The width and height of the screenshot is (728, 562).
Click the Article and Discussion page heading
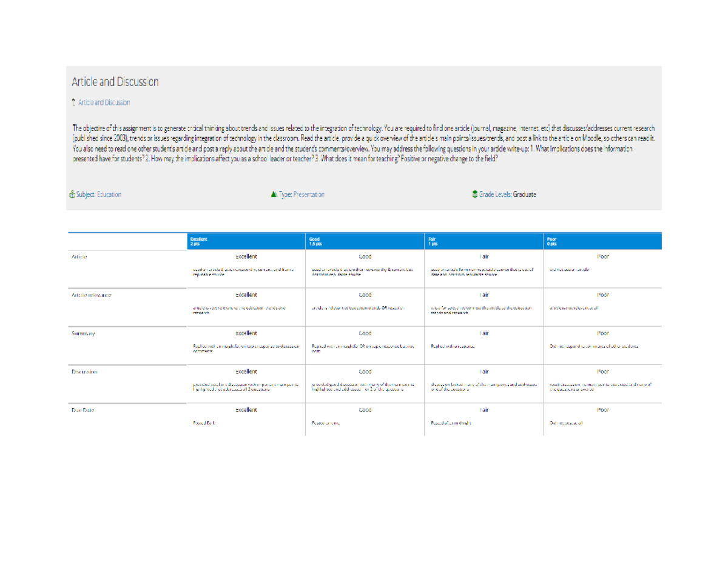pyautogui.click(x=115, y=82)
